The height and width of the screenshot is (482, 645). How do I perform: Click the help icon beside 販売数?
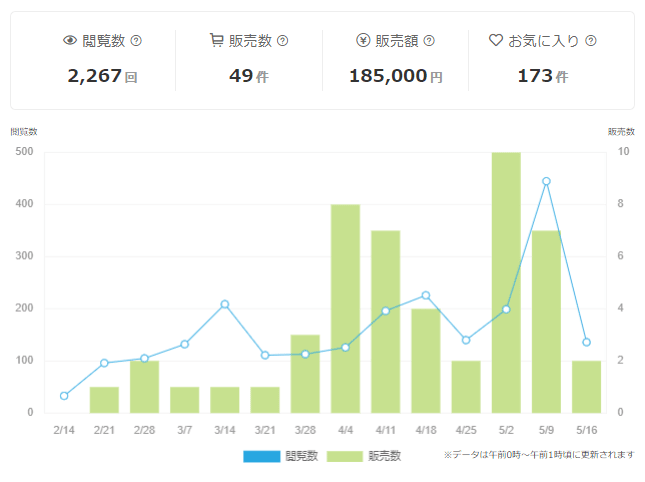coord(282,41)
